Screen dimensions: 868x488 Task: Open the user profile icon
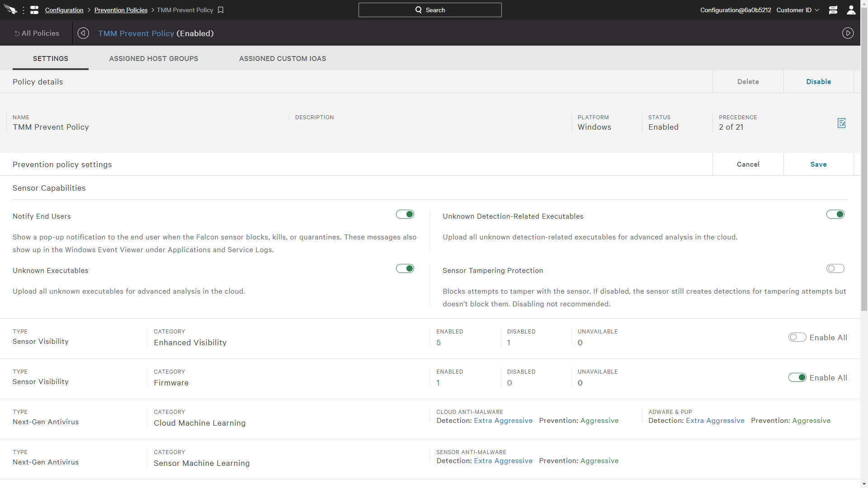(851, 10)
